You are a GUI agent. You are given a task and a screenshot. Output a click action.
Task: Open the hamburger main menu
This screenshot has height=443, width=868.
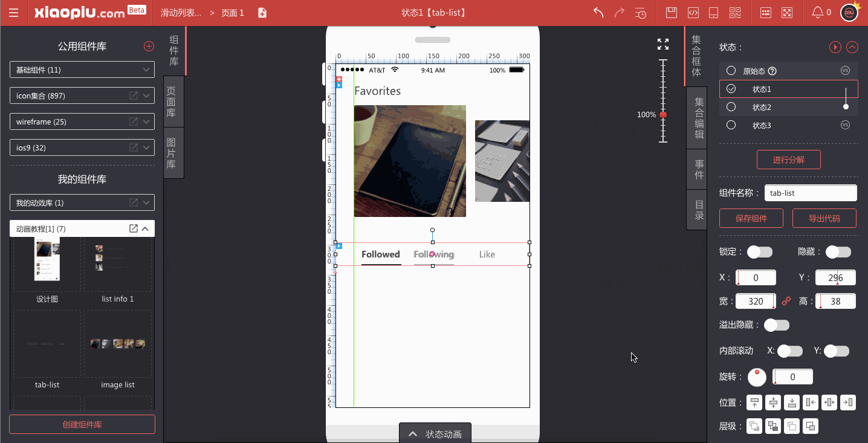pyautogui.click(x=13, y=13)
